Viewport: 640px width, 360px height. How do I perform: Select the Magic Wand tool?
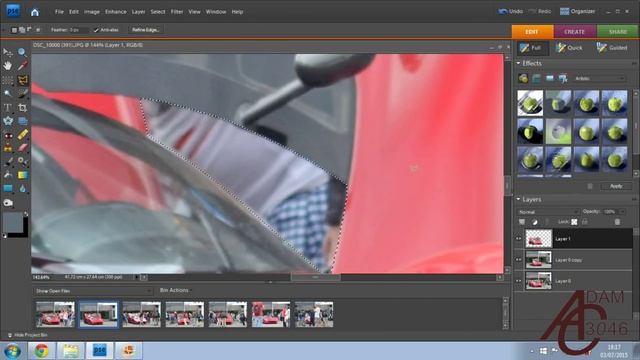click(8, 94)
